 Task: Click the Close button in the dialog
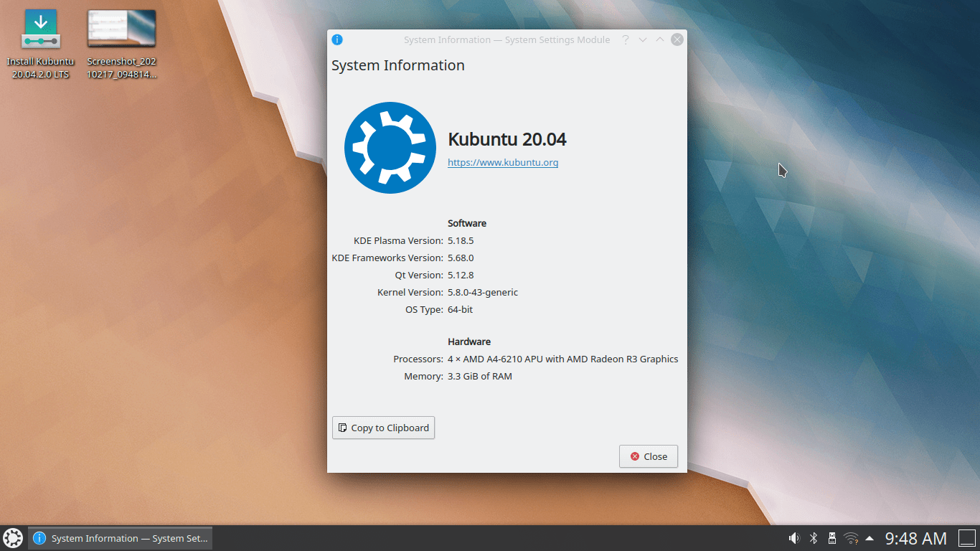point(649,456)
